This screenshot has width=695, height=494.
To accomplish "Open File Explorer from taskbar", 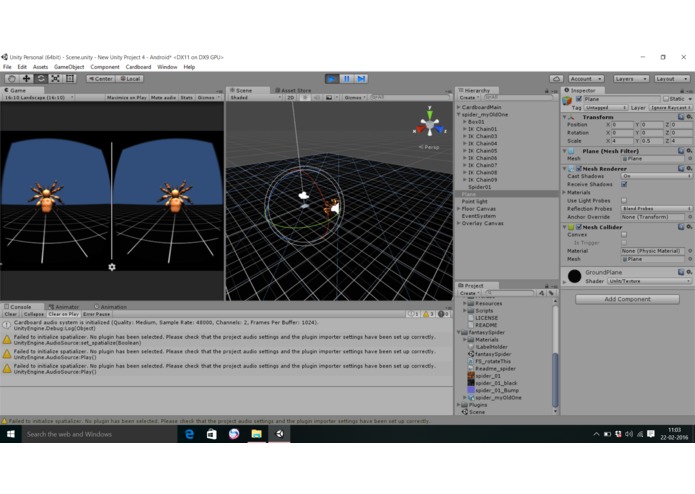I will 257,434.
